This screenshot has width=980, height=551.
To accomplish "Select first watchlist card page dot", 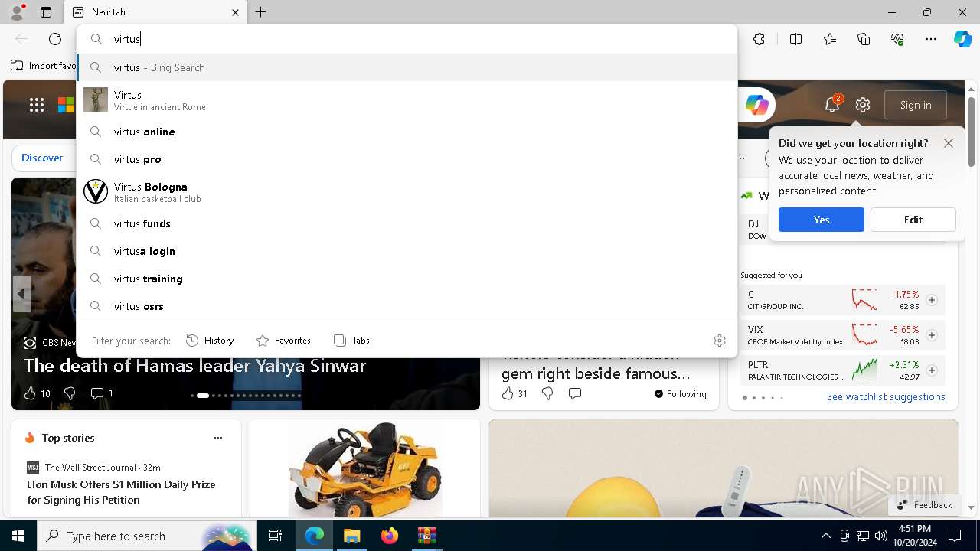I will 745,398.
